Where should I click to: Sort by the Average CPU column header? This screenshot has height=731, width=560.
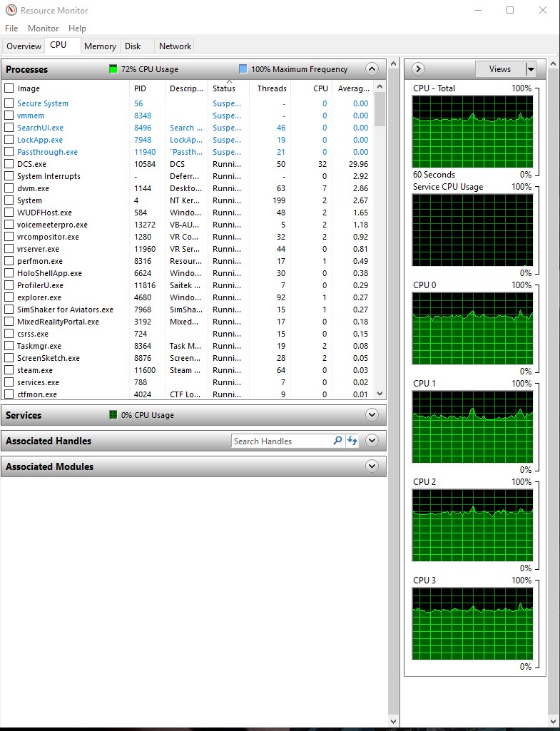click(353, 88)
